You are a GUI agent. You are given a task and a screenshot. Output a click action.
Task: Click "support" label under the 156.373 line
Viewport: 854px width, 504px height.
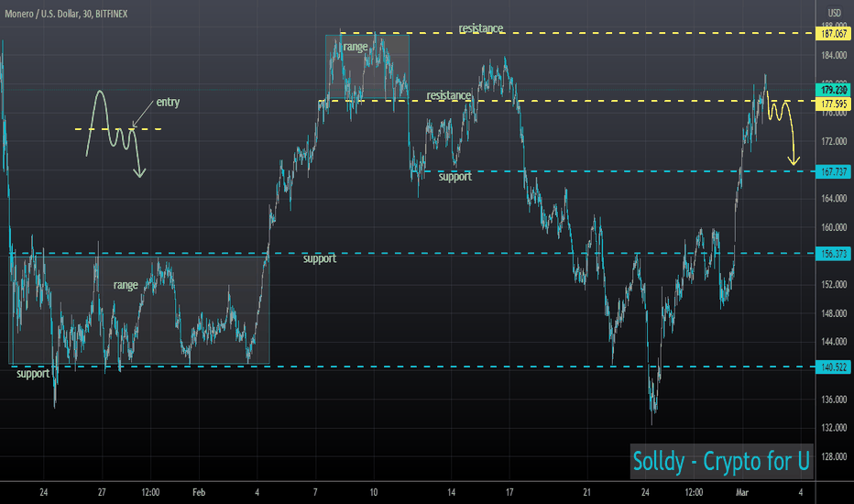(x=319, y=258)
